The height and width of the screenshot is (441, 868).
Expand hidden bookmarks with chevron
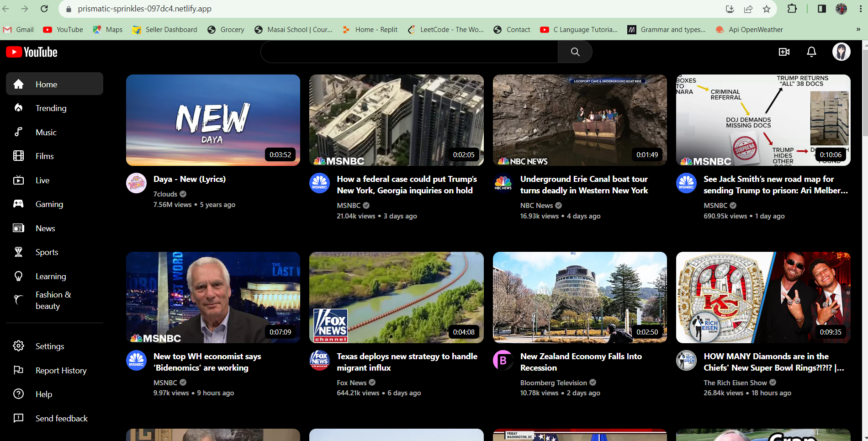pyautogui.click(x=858, y=30)
